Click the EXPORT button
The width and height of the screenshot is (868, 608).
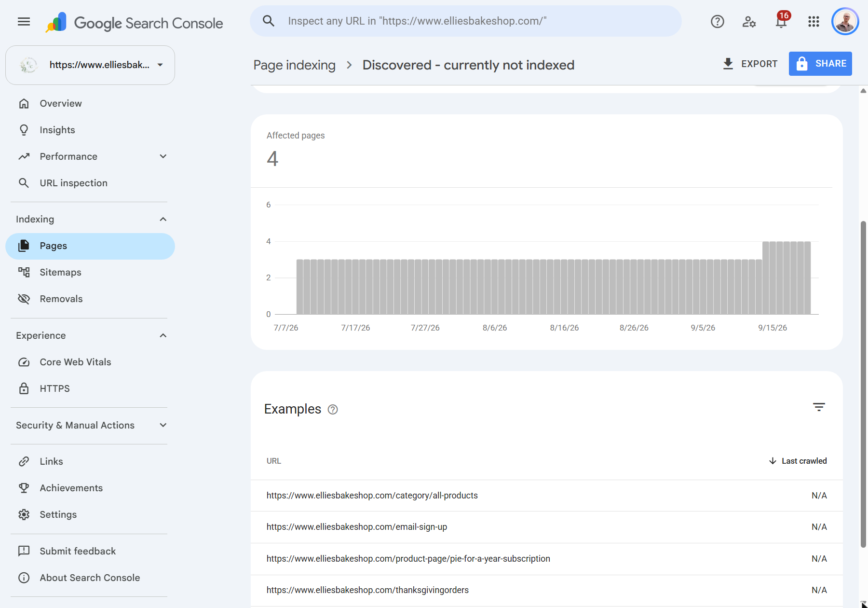click(750, 64)
